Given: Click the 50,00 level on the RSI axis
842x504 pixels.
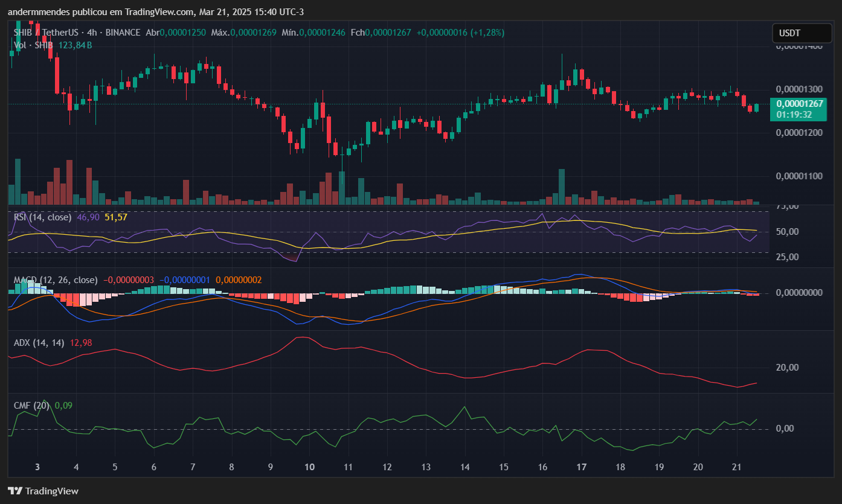Looking at the screenshot, I should 788,232.
